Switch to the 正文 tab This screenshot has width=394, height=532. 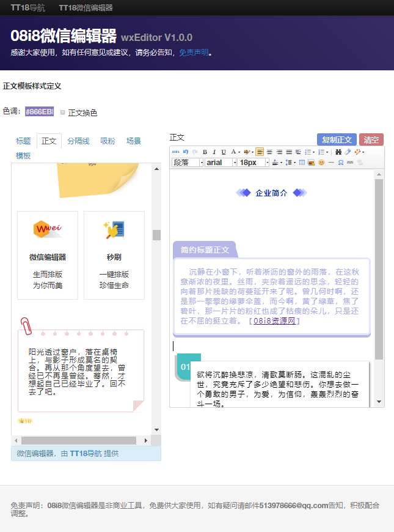coord(49,141)
